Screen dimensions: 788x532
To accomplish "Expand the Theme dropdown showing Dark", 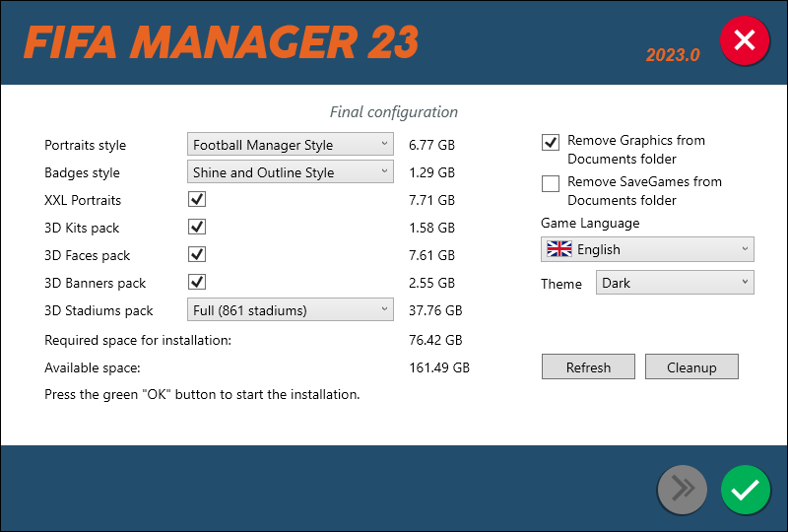I will coord(675,283).
